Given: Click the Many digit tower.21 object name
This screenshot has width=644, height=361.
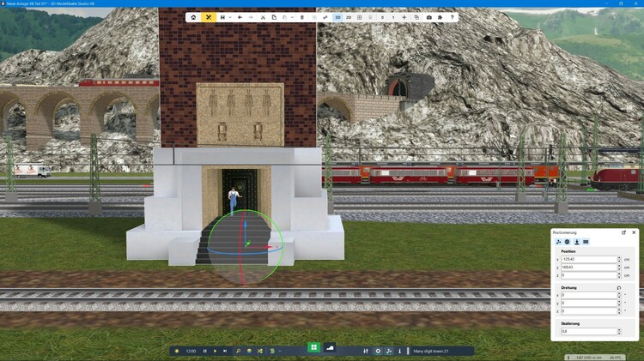Looking at the screenshot, I should click(x=431, y=352).
